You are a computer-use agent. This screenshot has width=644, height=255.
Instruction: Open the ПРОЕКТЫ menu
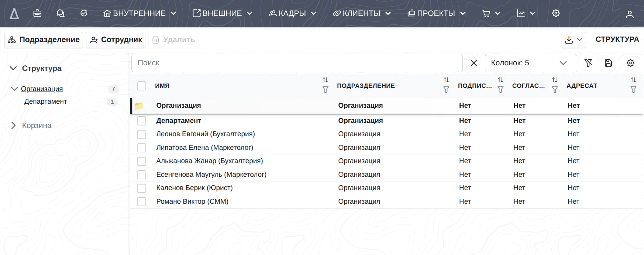click(x=437, y=13)
